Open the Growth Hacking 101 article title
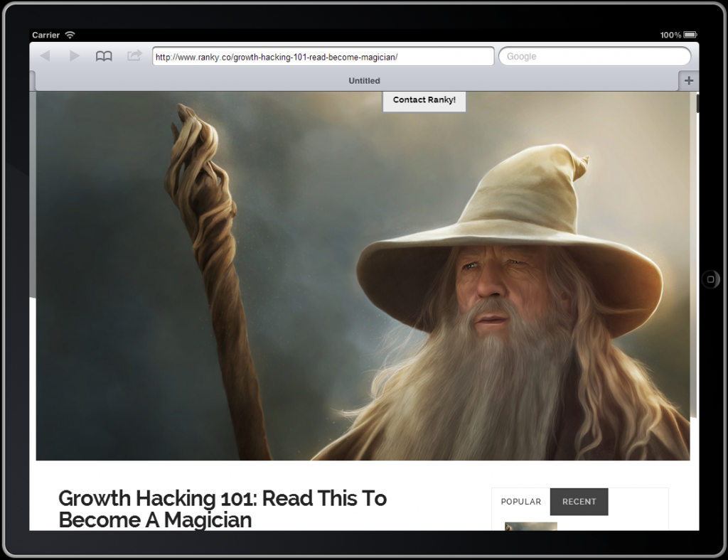Image resolution: width=728 pixels, height=560 pixels. (x=223, y=509)
